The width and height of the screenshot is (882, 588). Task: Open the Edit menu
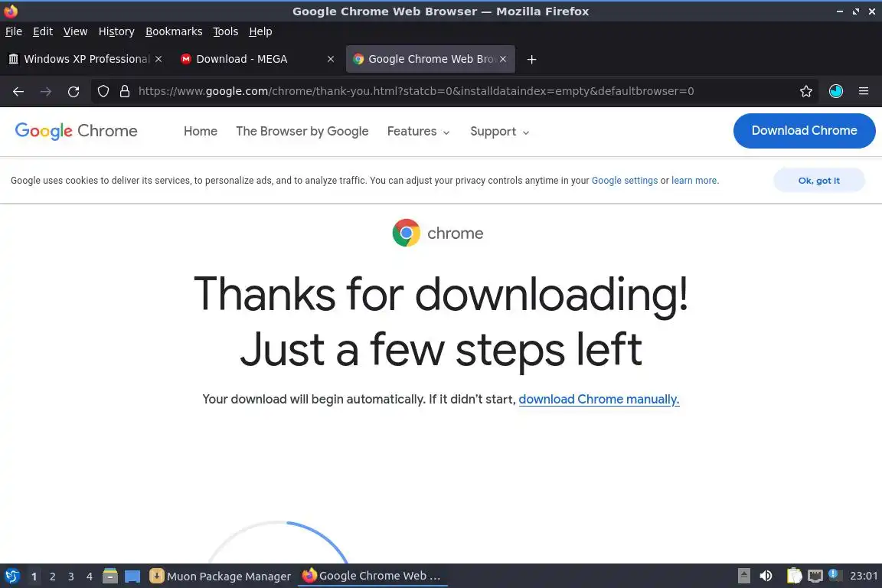43,31
